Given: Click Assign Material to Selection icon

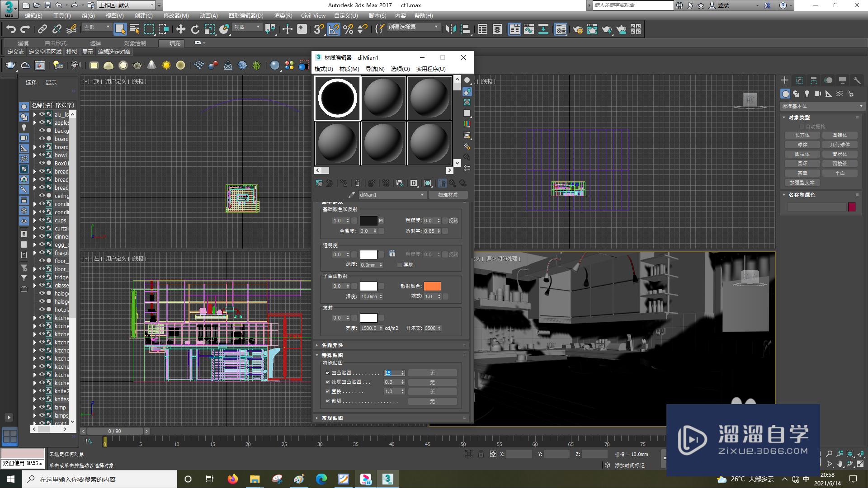Looking at the screenshot, I should 344,183.
